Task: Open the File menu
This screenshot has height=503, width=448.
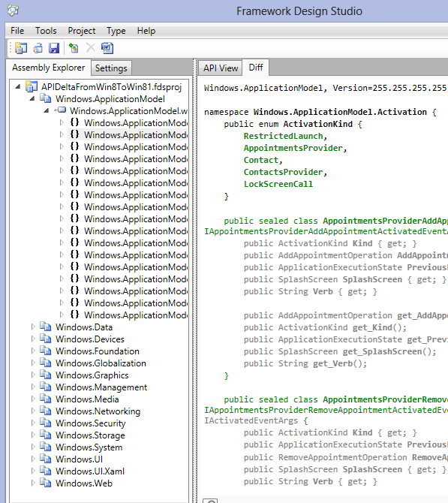Action: pyautogui.click(x=17, y=31)
